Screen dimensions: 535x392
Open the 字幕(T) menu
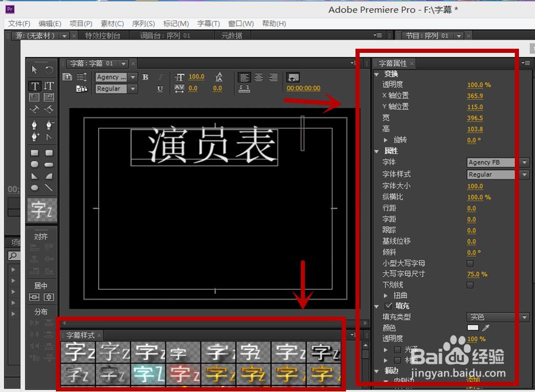click(209, 24)
